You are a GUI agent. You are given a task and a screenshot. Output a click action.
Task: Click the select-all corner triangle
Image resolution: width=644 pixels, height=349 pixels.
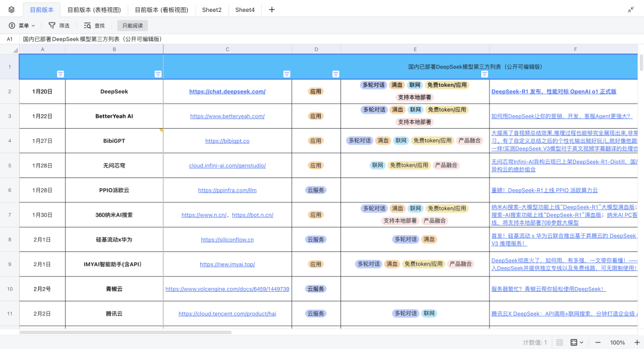pyautogui.click(x=15, y=51)
